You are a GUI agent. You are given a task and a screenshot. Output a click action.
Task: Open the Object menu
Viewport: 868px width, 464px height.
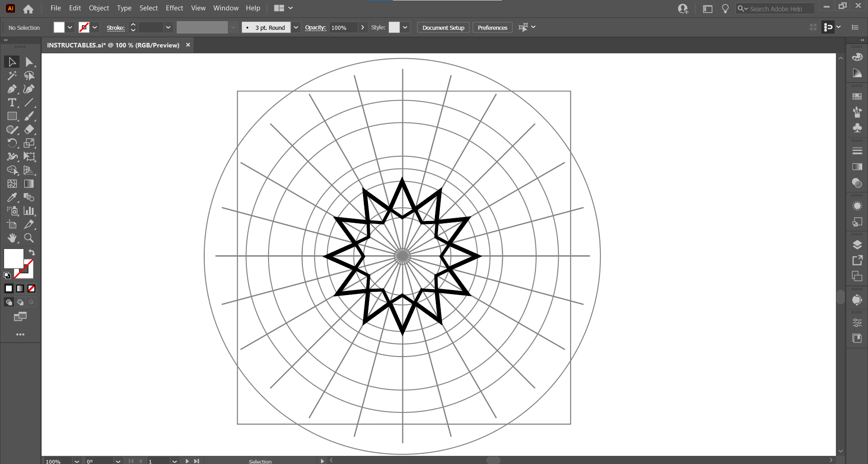click(99, 8)
